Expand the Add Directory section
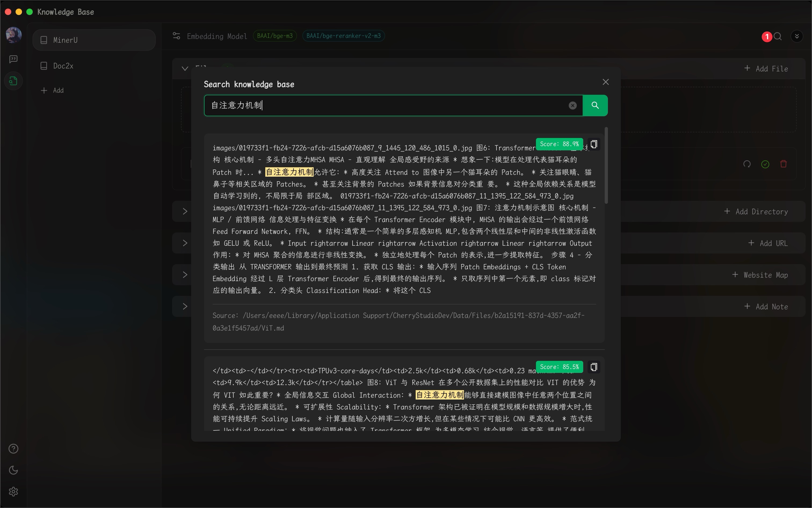This screenshot has height=508, width=812. (x=185, y=211)
